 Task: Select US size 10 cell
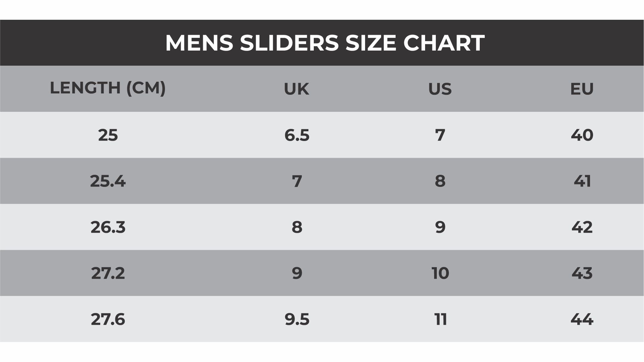440,273
